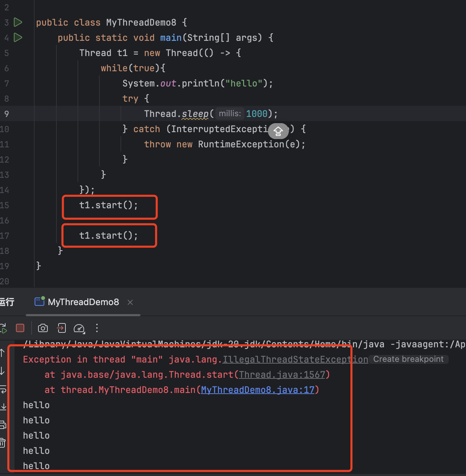Click the RuntimeException(e) text
This screenshot has height=476, width=466.
click(x=249, y=144)
